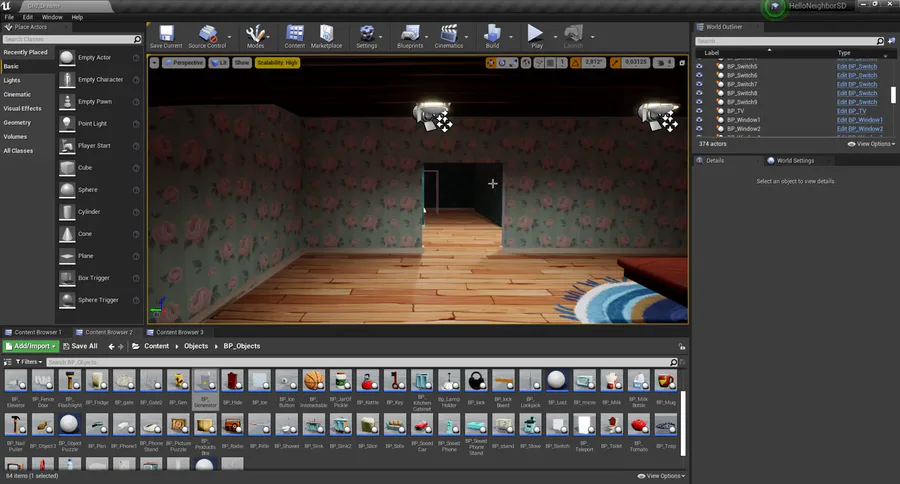900x484 pixels.
Task: Click the Scalability: High warning button
Action: [277, 63]
